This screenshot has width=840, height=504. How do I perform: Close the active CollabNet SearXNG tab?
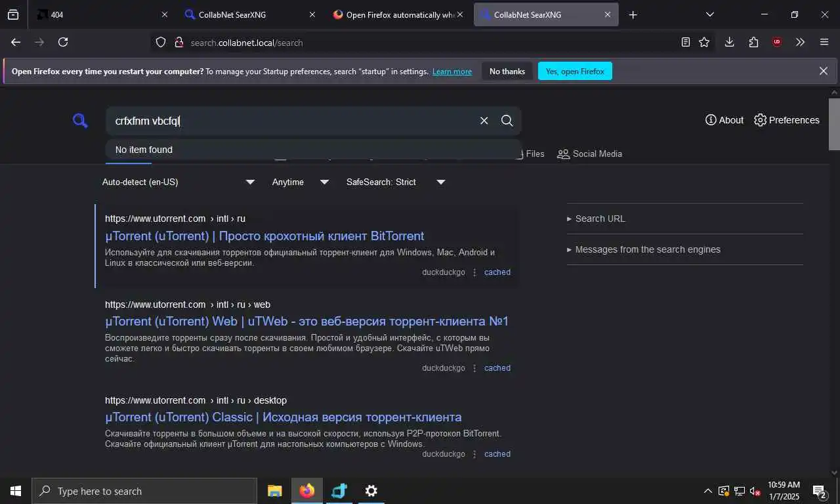tap(608, 14)
